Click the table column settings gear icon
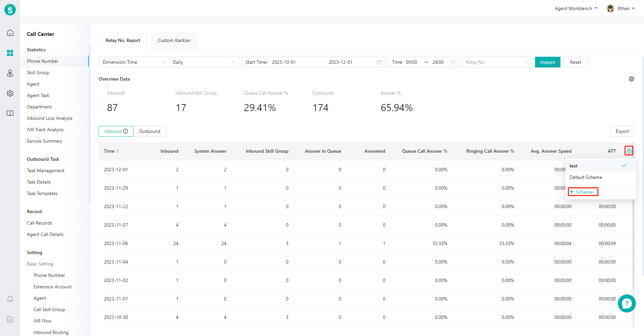 [629, 151]
